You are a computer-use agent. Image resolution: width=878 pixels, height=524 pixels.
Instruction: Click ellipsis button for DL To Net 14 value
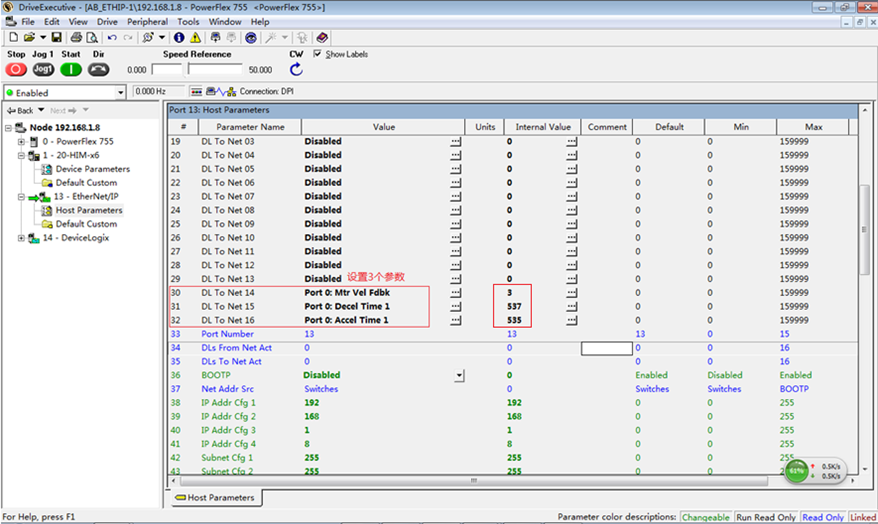(x=456, y=293)
